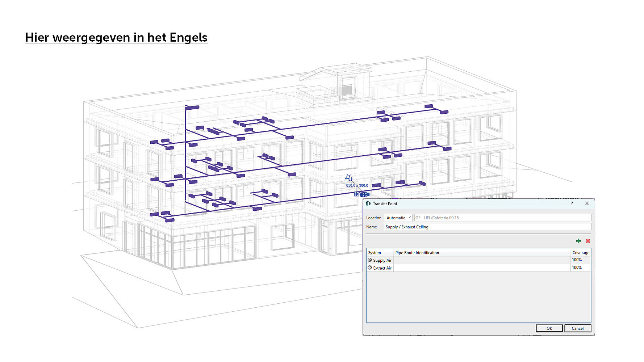Select the Extract Air row's 100% coverage cell
This screenshot has height=362, width=644.
[580, 268]
